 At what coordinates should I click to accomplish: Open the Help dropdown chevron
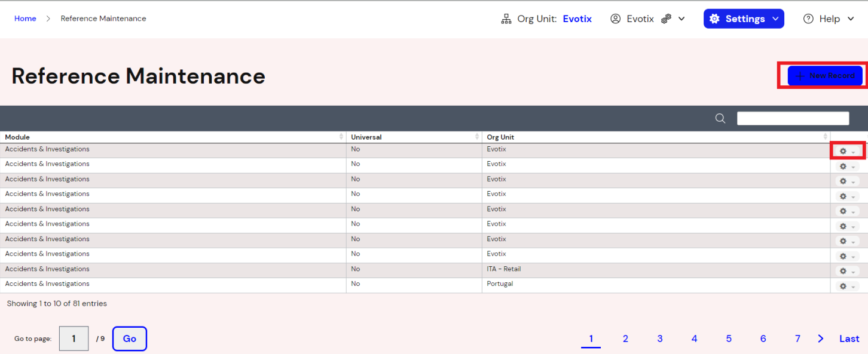850,19
